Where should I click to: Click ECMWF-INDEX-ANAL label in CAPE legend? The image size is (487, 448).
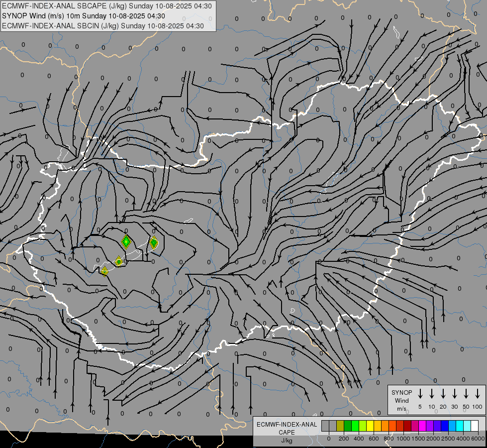click(287, 425)
